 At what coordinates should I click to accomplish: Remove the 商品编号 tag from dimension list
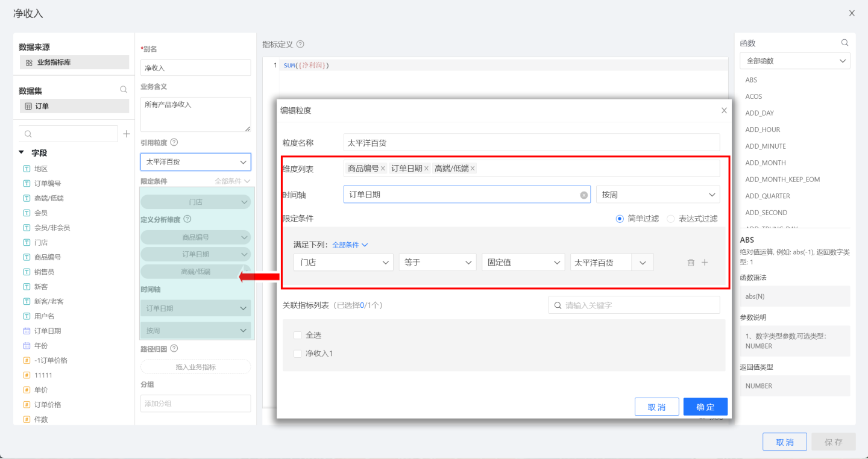(383, 169)
